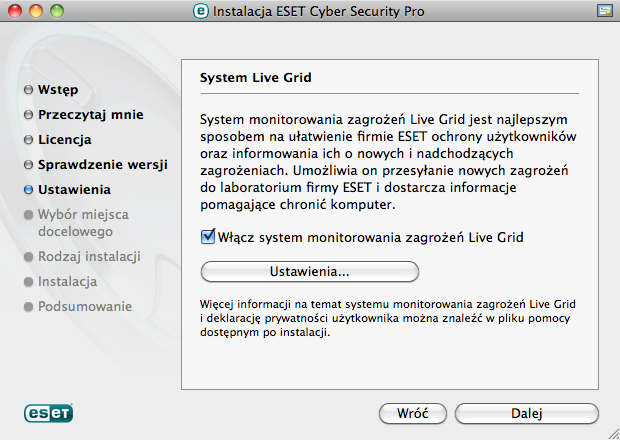
Task: Click the ESET 'e' icon in the title bar
Action: pyautogui.click(x=200, y=11)
